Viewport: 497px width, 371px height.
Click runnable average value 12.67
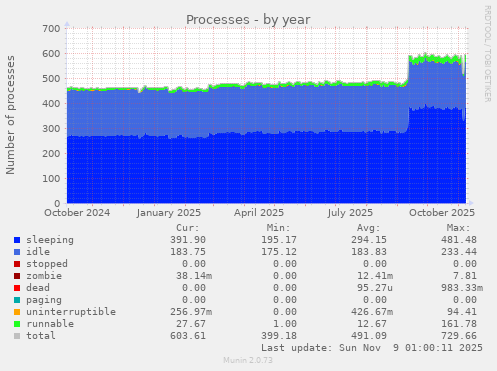pos(372,324)
